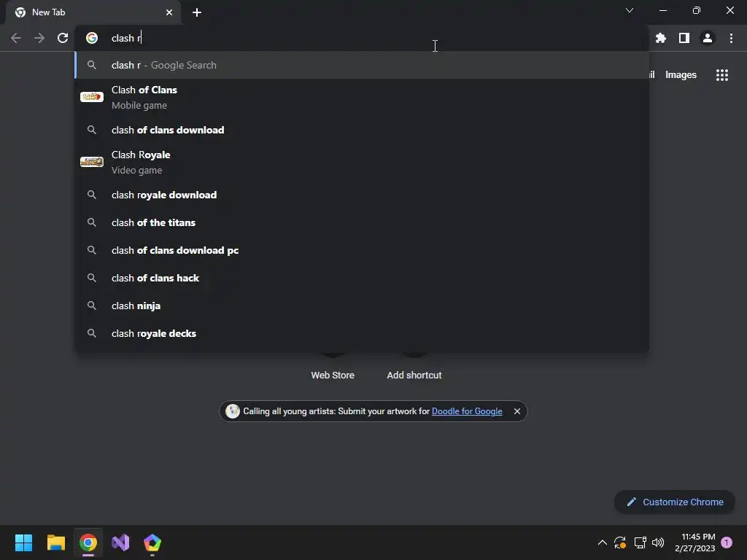
Task: Open Visual Studio from the taskbar
Action: point(120,542)
